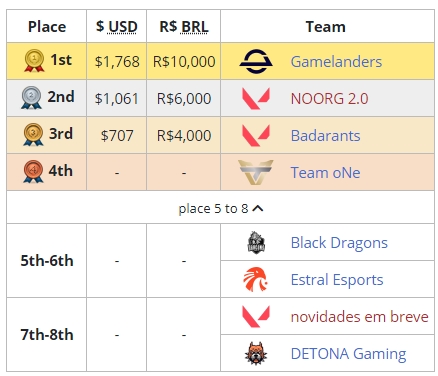Collapse the place 5 to 8 rows
The image size is (438, 376).
[221, 209]
